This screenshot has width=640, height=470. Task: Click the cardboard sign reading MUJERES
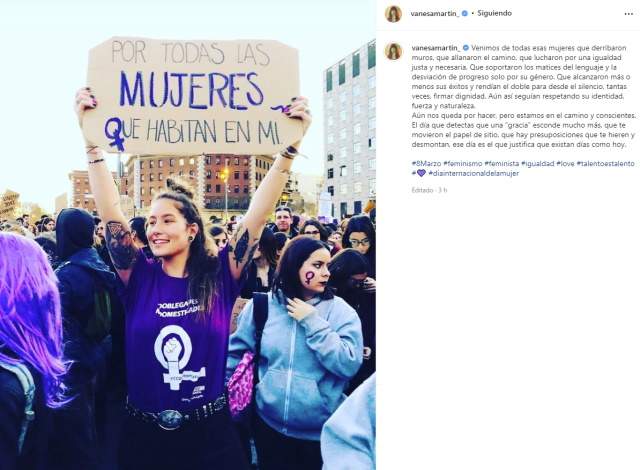[192, 96]
